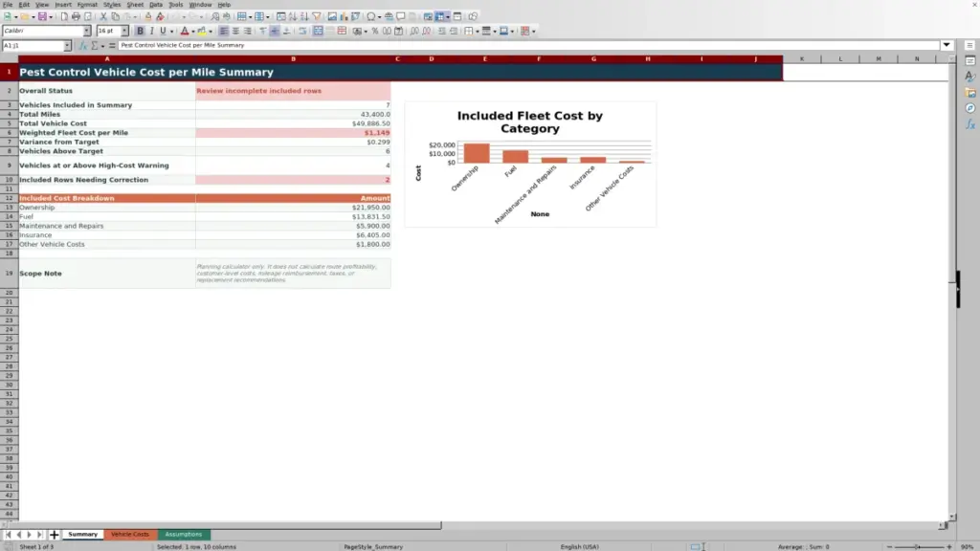Open sidebar settings hamburger button
Image resolution: width=980 pixels, height=551 pixels.
(x=970, y=45)
